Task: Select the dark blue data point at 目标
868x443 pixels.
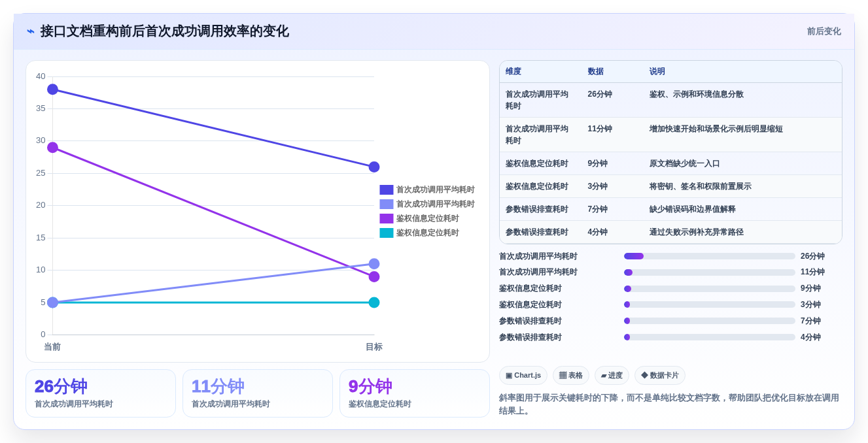Action: click(x=374, y=167)
